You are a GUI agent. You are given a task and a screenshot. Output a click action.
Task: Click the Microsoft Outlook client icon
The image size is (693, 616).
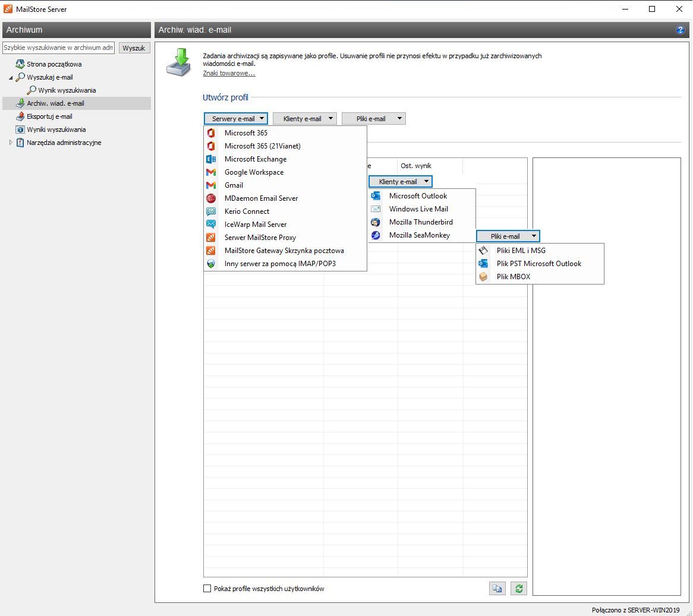(376, 195)
